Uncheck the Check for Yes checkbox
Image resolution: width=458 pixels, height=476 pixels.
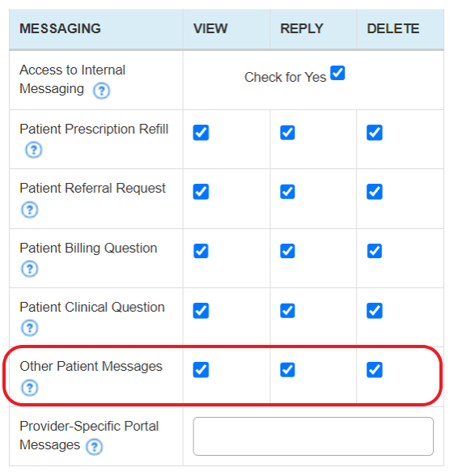point(337,73)
